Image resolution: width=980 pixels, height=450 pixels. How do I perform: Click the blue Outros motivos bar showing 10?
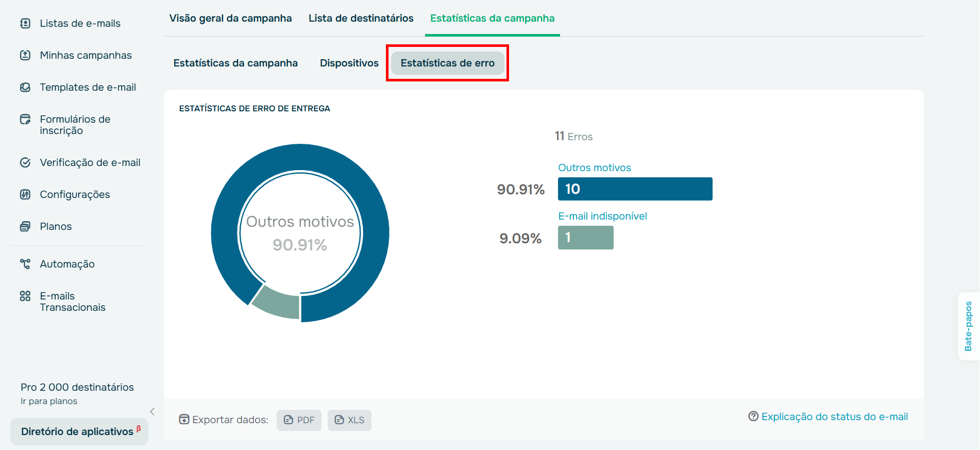coord(635,189)
